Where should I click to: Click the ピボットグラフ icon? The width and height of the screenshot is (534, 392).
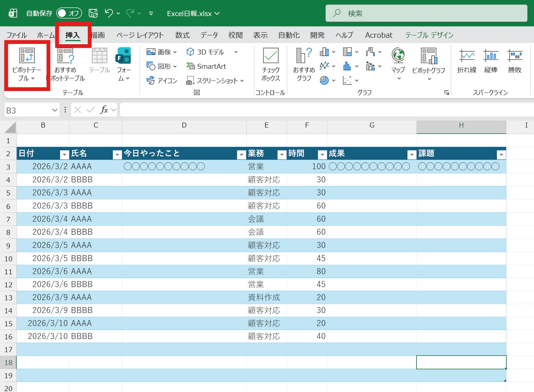pyautogui.click(x=428, y=56)
